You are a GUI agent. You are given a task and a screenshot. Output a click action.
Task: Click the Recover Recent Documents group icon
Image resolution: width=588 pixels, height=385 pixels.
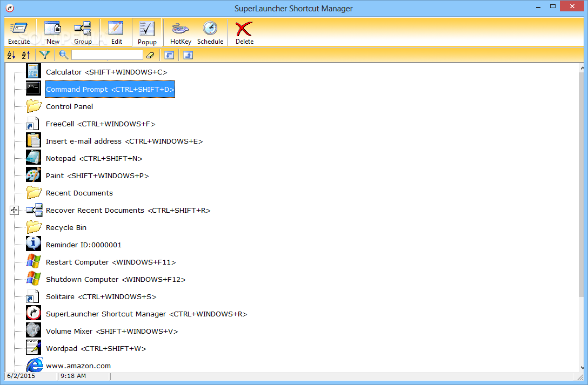[x=34, y=210]
